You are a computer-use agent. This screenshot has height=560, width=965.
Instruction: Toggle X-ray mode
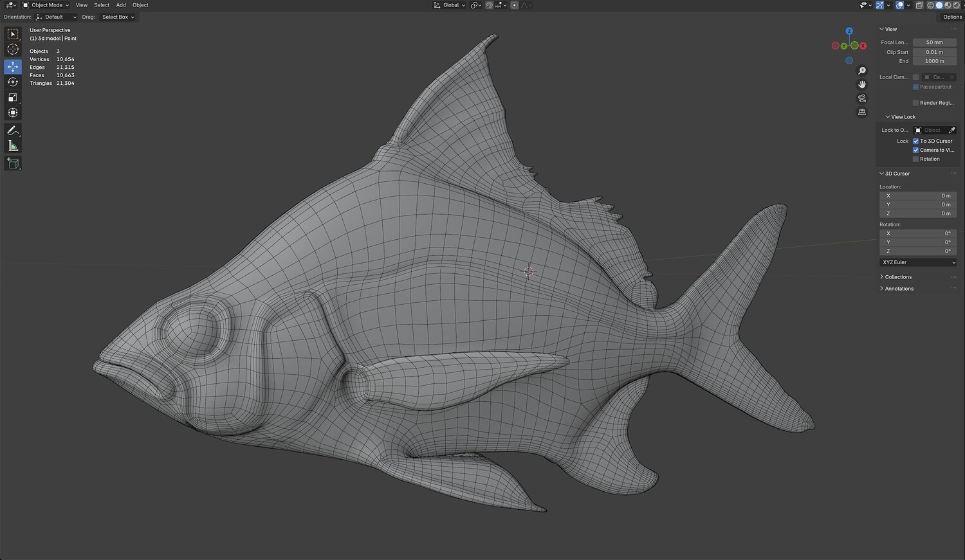(919, 5)
